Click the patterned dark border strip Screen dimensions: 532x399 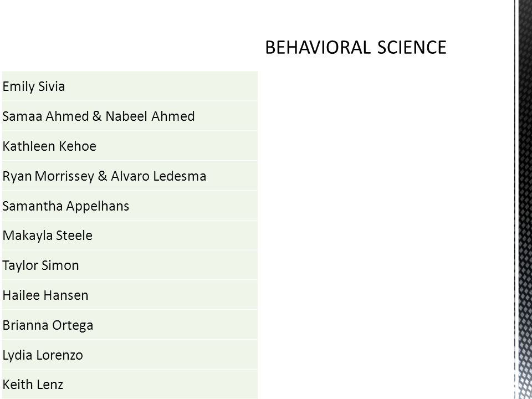pos(523,199)
